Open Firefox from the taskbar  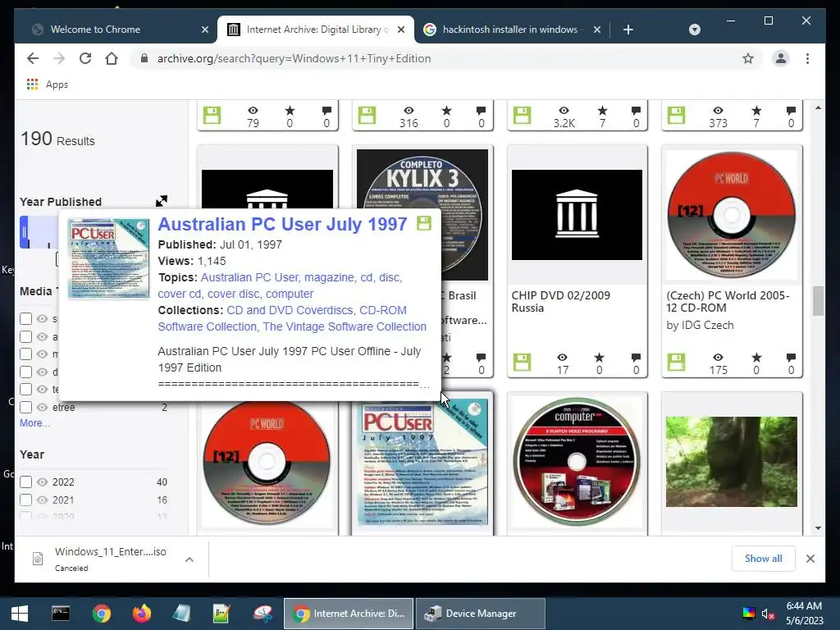pyautogui.click(x=141, y=614)
